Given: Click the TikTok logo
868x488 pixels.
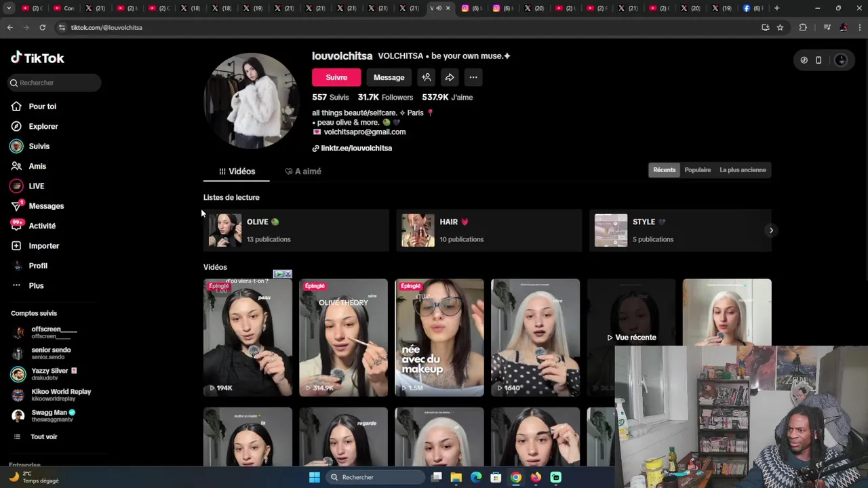Looking at the screenshot, I should 37,58.
